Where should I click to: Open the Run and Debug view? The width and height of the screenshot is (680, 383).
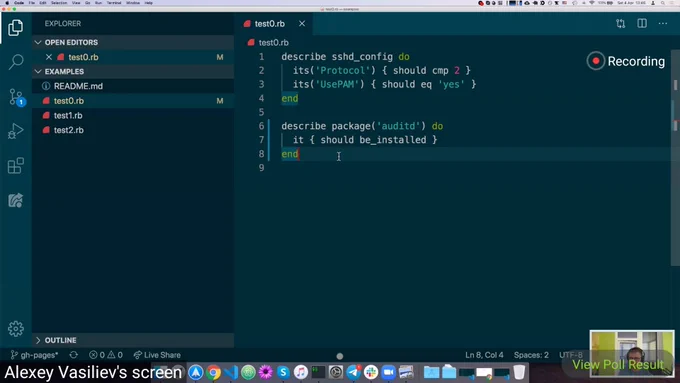pyautogui.click(x=16, y=131)
